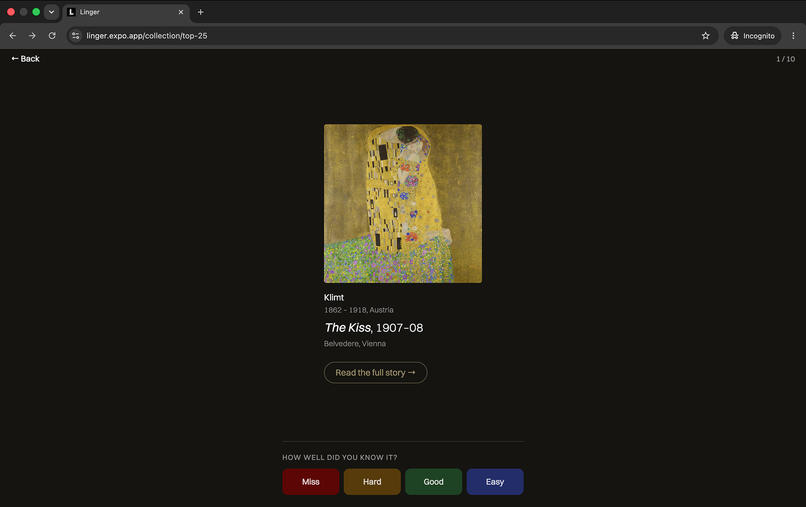
Task: Select the Linger browser tab
Action: (x=126, y=12)
